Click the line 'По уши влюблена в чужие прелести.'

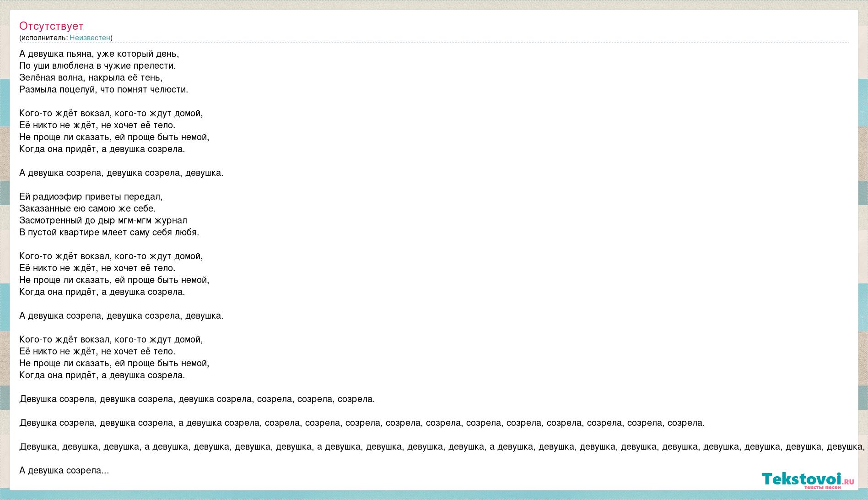[x=97, y=65]
